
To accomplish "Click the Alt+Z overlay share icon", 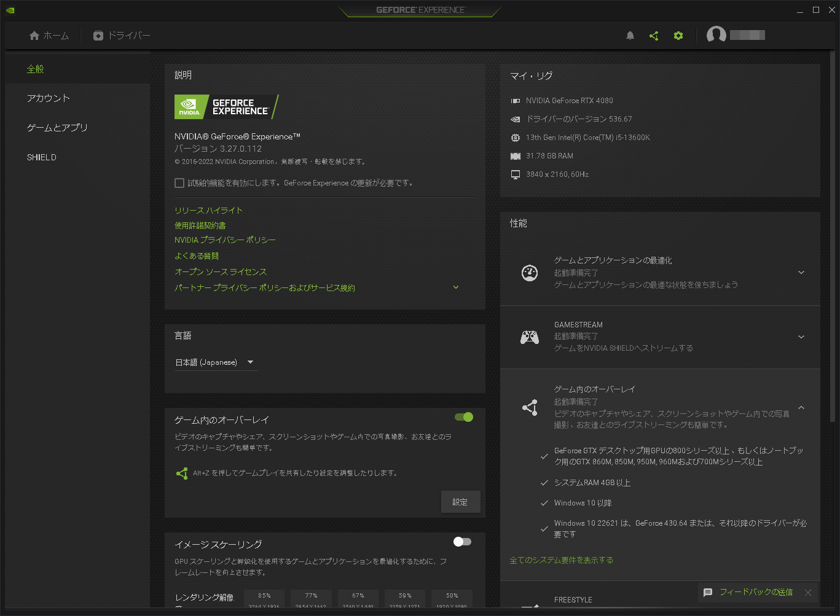I will click(182, 474).
